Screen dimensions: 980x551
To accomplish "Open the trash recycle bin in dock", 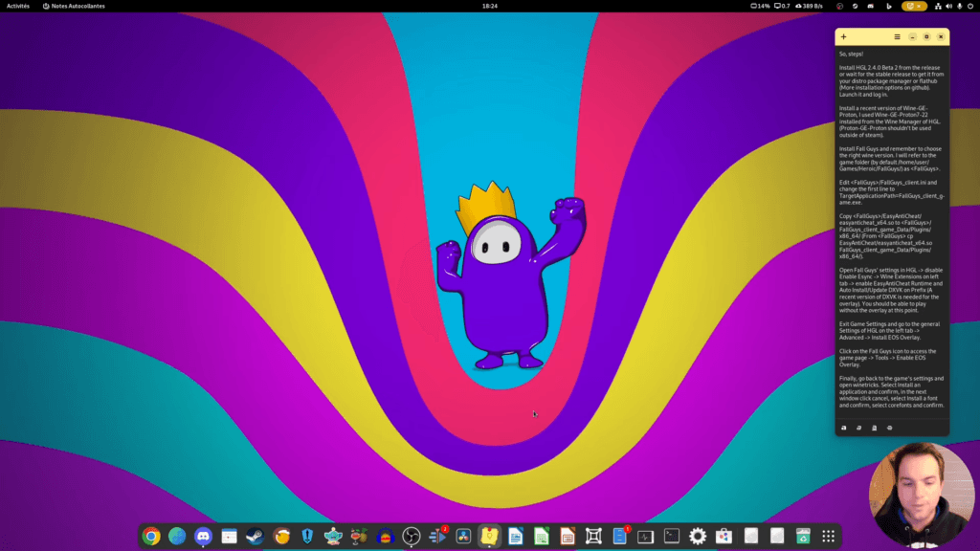I will pyautogui.click(x=803, y=536).
